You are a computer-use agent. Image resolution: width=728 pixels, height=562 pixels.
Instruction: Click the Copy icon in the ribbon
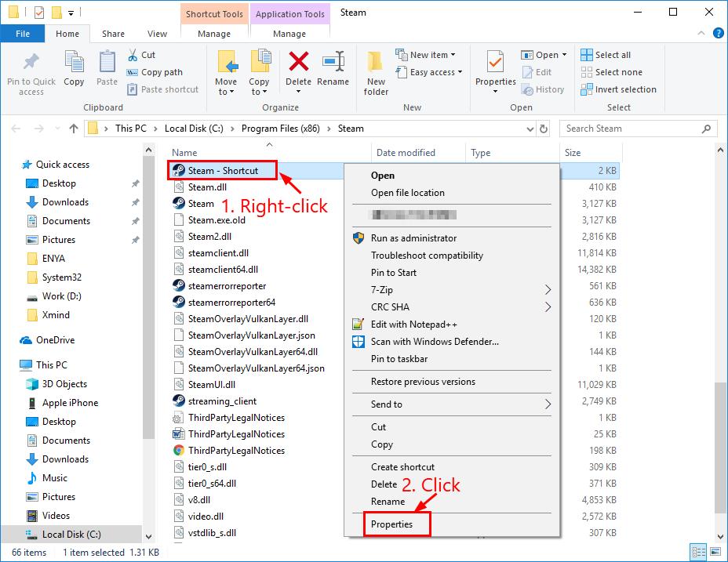pyautogui.click(x=74, y=68)
